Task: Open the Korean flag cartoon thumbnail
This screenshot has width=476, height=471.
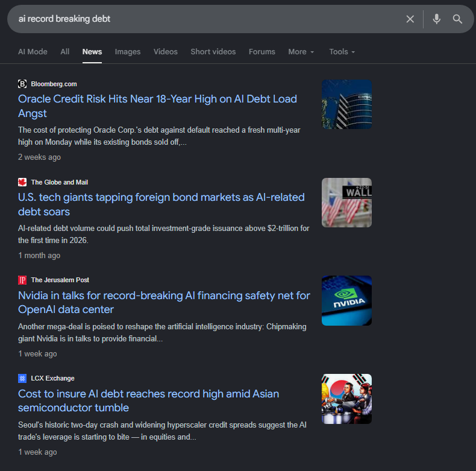Action: click(x=346, y=399)
